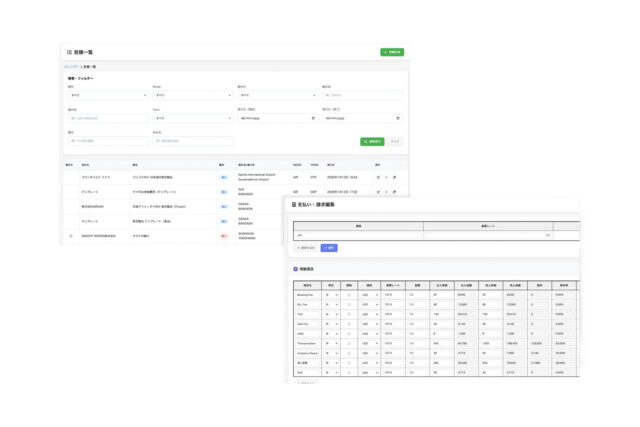Click the purple circle icon beside 明細項目
The height and width of the screenshot is (427, 640).
pos(296,269)
